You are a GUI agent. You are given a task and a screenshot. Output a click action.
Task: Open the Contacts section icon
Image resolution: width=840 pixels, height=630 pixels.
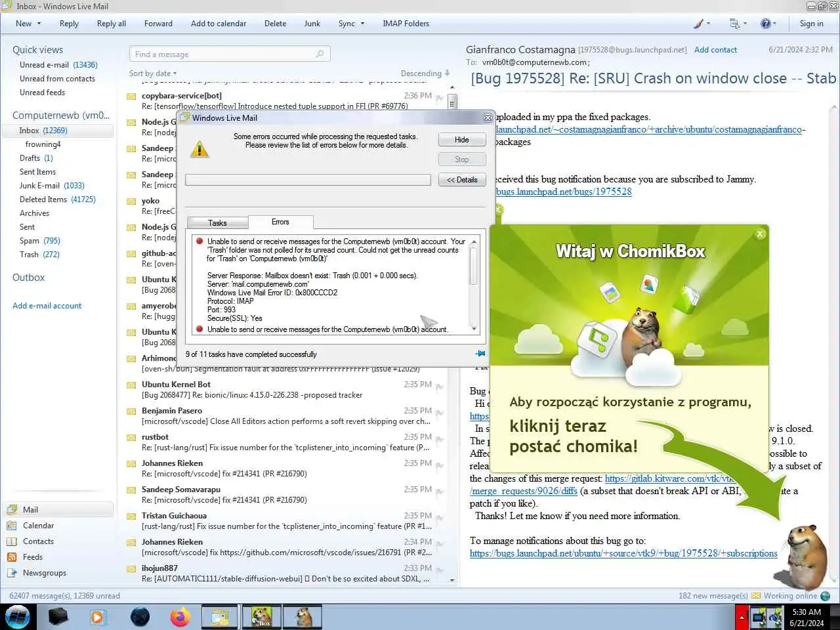12,541
